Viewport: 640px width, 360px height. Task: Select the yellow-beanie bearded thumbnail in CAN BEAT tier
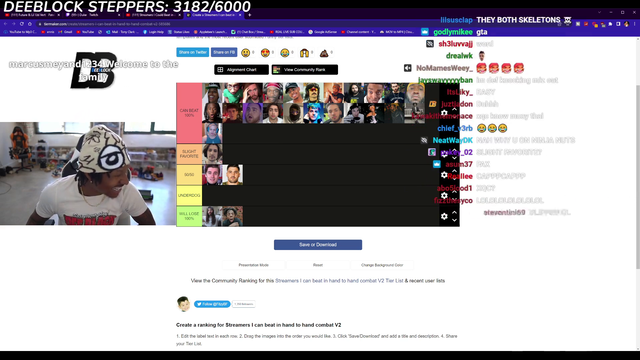tap(415, 93)
